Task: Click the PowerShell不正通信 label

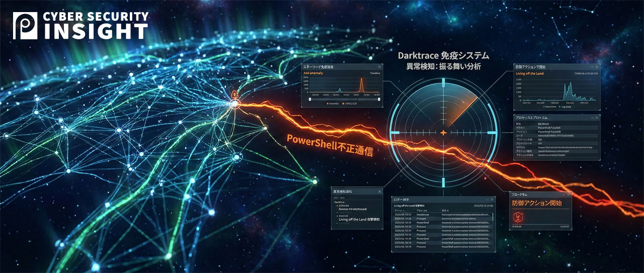Action: pos(330,145)
